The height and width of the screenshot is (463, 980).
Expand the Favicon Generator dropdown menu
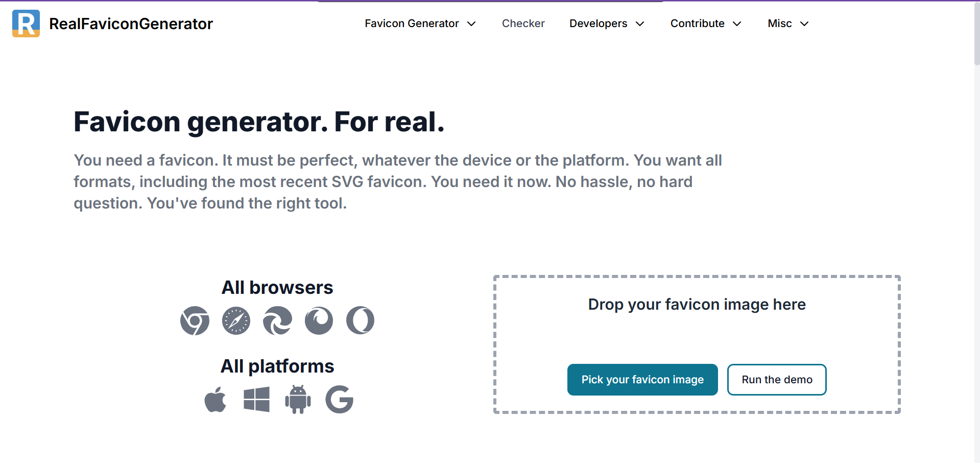point(420,24)
